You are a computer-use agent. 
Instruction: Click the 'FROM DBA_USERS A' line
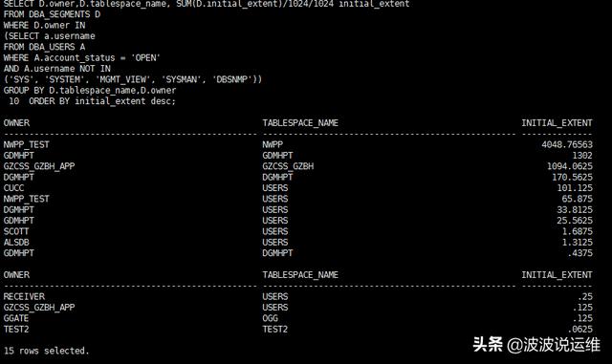pyautogui.click(x=45, y=47)
